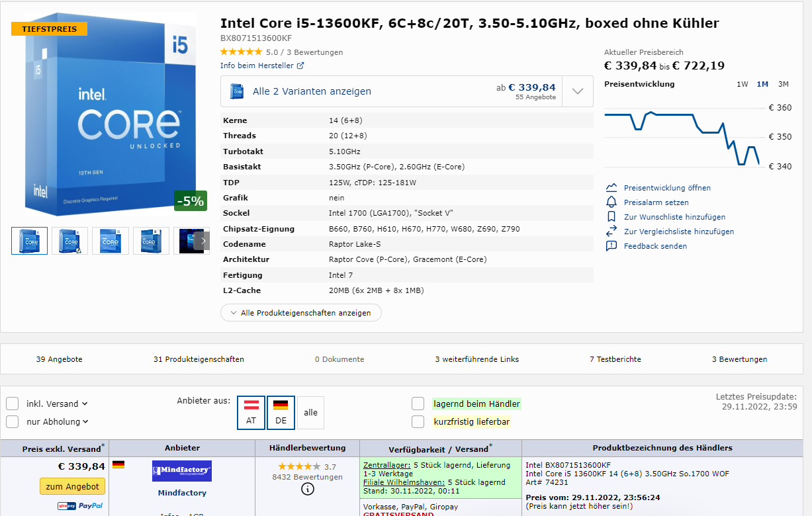Click the five-star product rating
Image resolution: width=812 pixels, height=516 pixels.
pos(241,52)
